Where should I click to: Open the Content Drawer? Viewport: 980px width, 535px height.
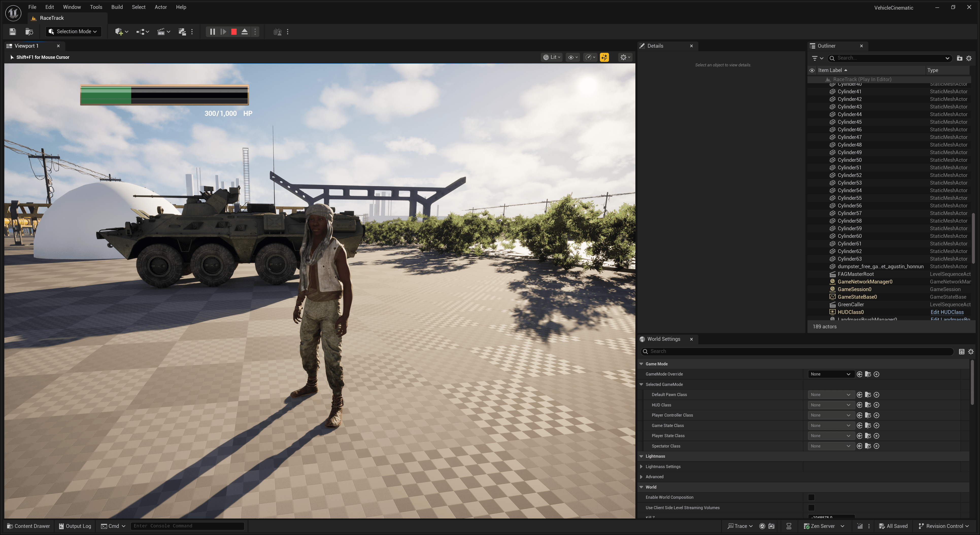[x=28, y=526]
